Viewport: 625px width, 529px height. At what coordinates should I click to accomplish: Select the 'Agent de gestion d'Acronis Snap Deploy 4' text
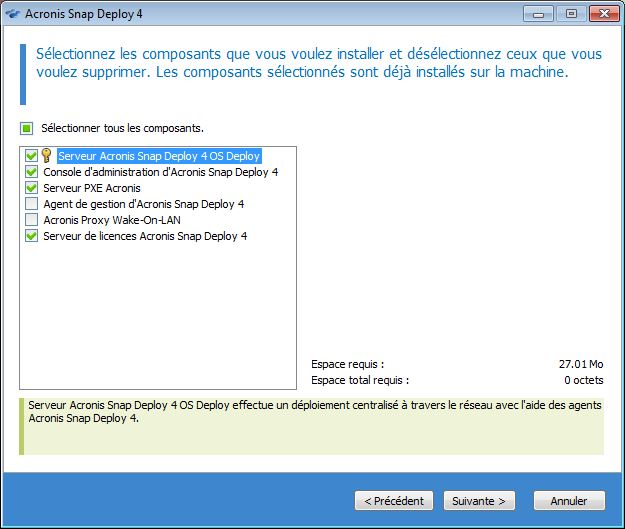tap(144, 204)
